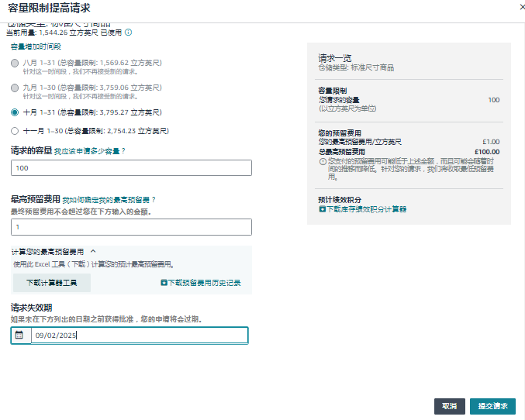Click the 请求失效期 date text field

pos(138,336)
